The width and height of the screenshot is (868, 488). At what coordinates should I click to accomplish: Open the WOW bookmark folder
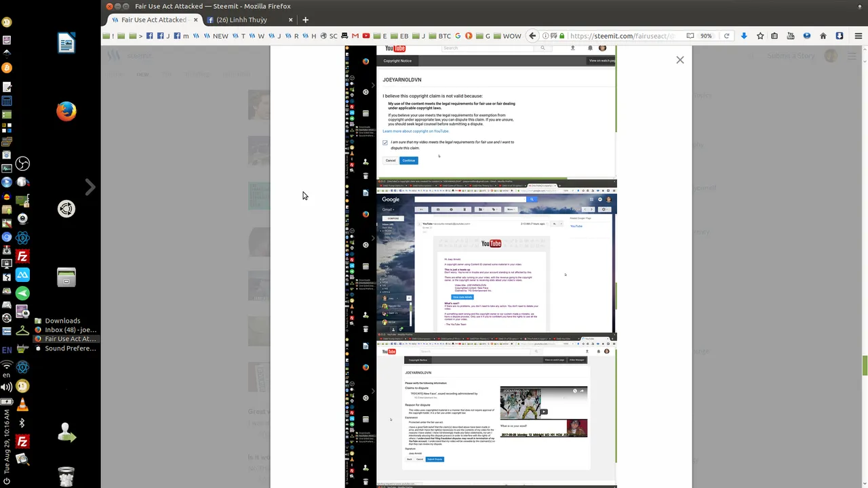(x=507, y=36)
